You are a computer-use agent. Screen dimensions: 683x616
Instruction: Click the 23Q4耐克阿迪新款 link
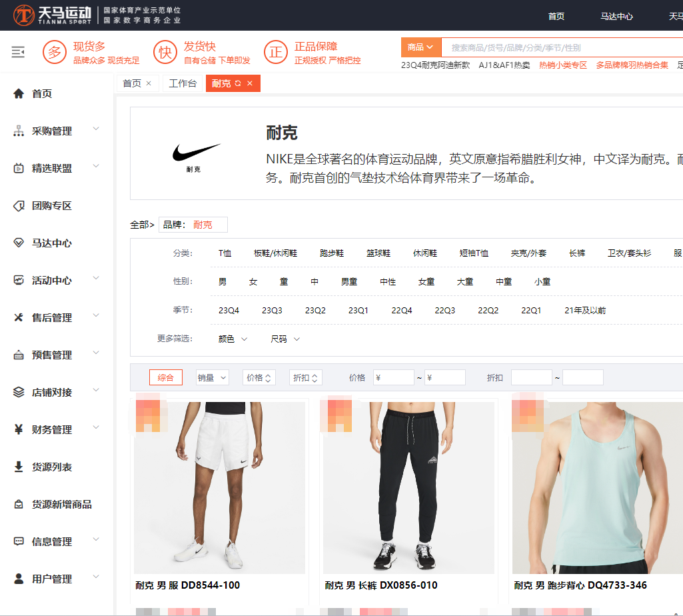(435, 65)
